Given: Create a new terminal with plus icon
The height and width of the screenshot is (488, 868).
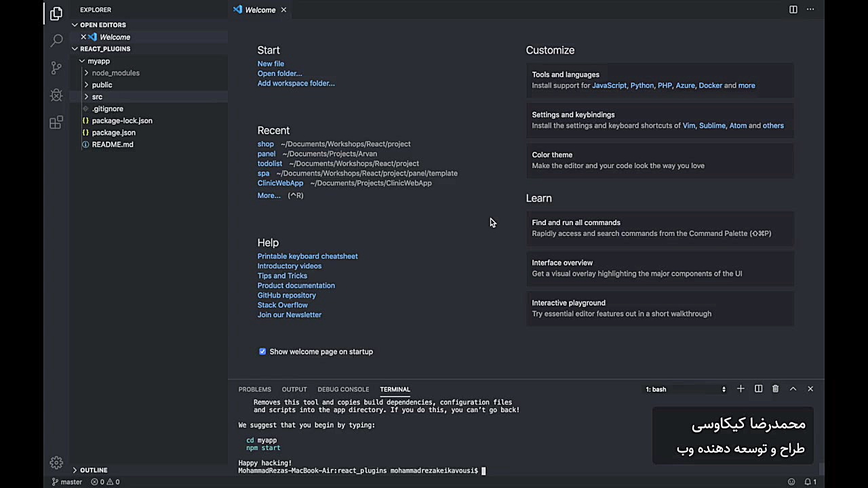Looking at the screenshot, I should click(741, 389).
